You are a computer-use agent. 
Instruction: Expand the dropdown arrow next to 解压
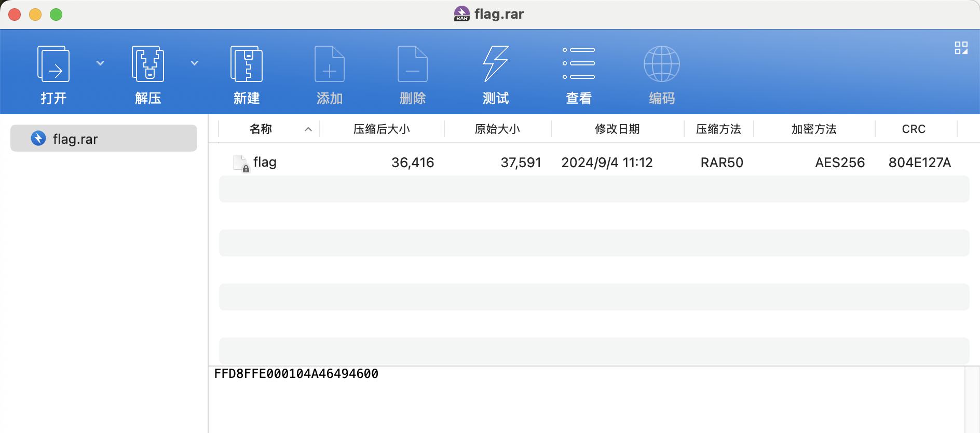(195, 63)
